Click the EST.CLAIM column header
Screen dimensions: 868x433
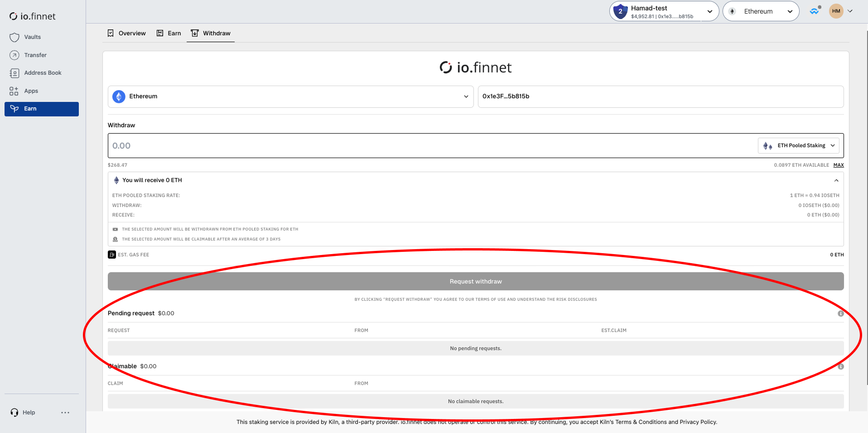(614, 331)
